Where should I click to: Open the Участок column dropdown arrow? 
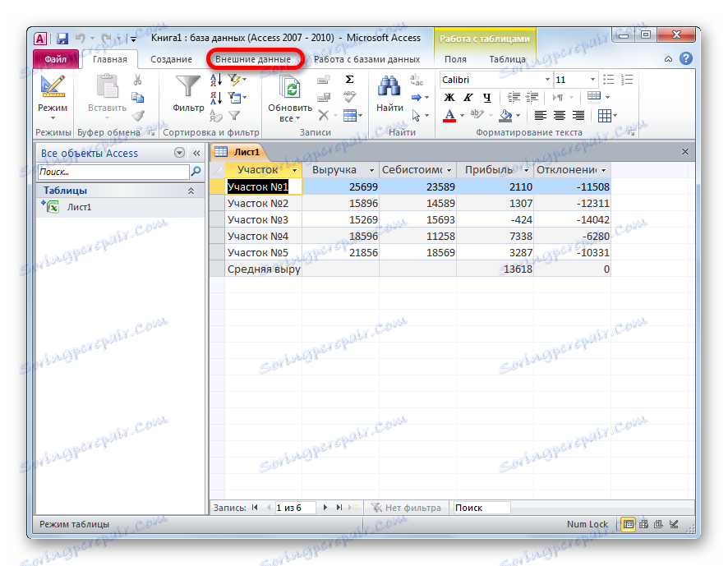point(294,170)
